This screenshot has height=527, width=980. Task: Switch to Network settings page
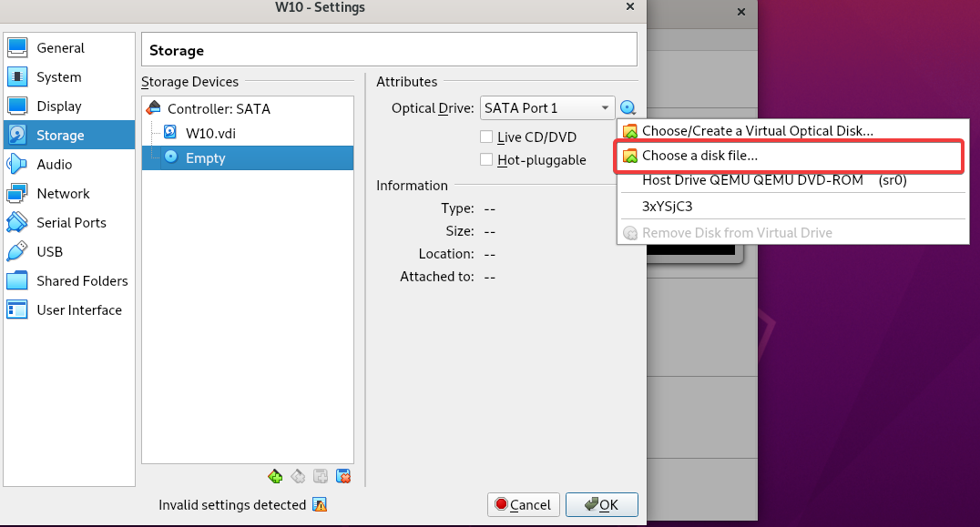pos(68,194)
